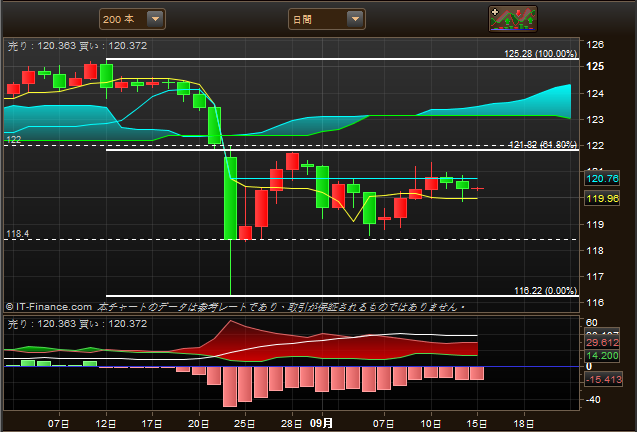Click the 116.22 (0.00%) Fibonacci label
637x432 pixels.
pyautogui.click(x=545, y=291)
